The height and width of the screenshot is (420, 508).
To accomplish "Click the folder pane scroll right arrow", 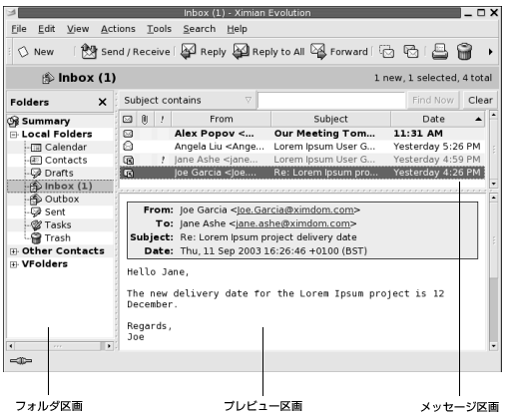I will click(x=109, y=346).
